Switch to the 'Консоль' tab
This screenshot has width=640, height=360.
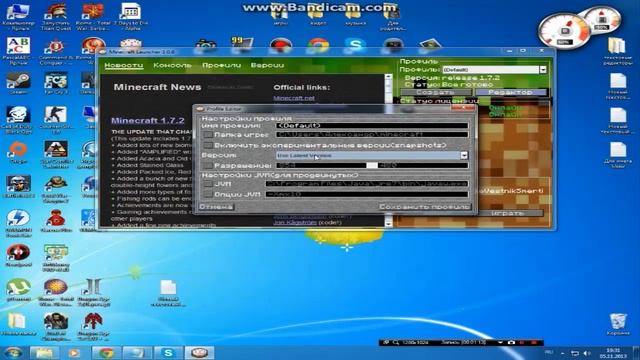click(x=172, y=65)
